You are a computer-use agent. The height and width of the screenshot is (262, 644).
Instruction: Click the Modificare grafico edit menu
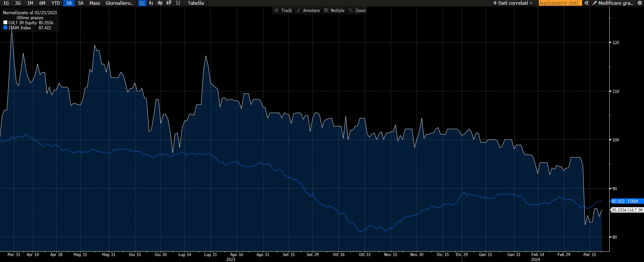click(612, 3)
